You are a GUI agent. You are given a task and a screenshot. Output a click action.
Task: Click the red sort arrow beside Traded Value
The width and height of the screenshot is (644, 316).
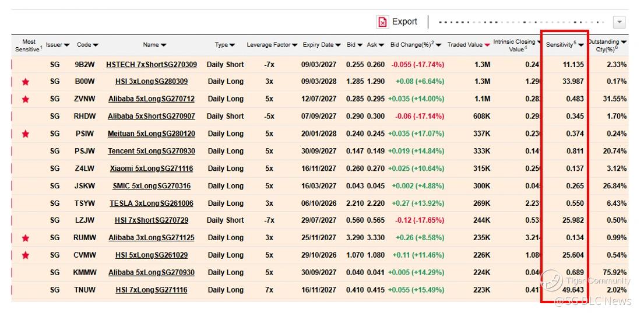487,45
